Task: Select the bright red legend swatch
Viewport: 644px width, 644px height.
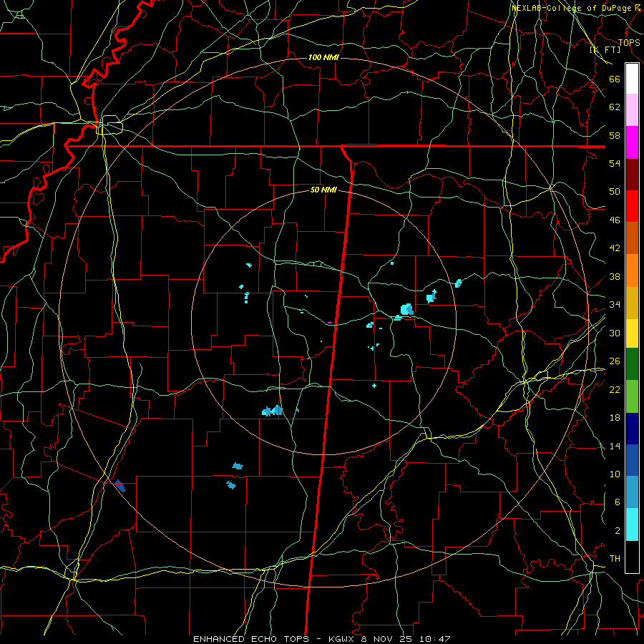Action: [632, 206]
